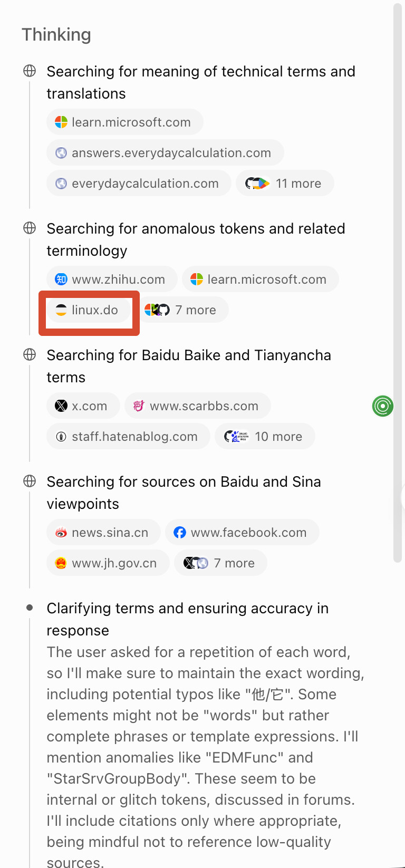This screenshot has height=868, width=405.
Task: Open the first learn.microsoft.com source chip
Action: pos(125,122)
